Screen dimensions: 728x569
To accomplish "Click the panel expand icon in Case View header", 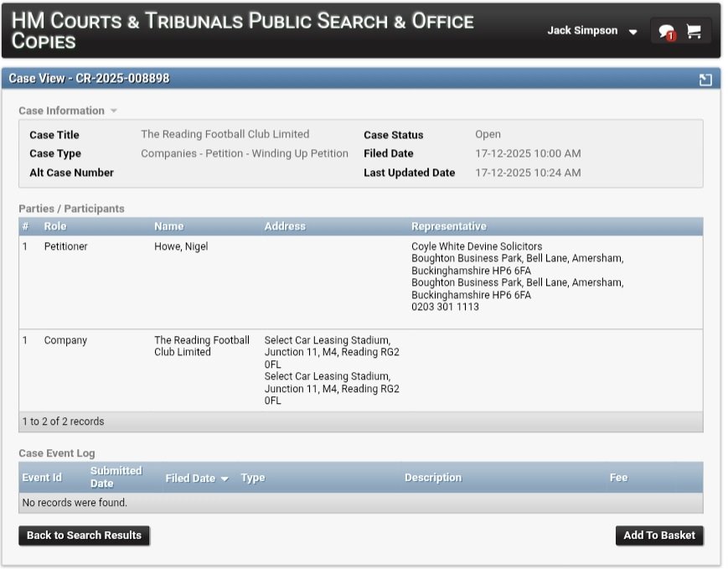I will pos(705,80).
